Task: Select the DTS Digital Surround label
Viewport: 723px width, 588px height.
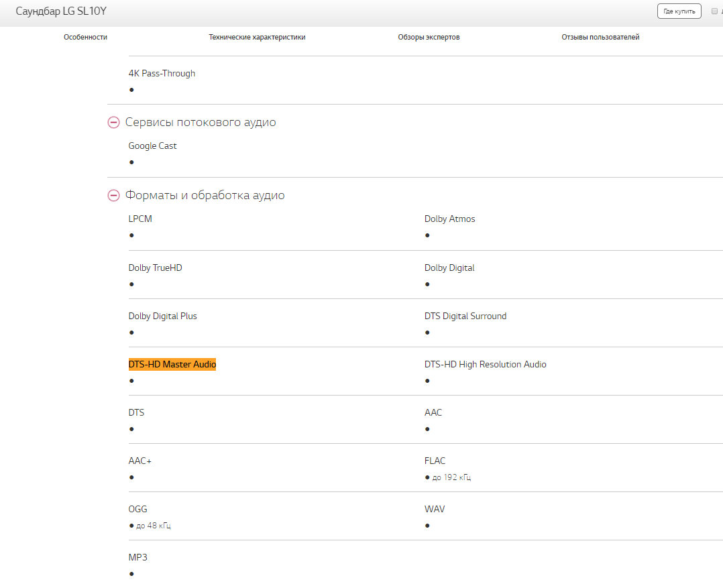Action: [465, 316]
